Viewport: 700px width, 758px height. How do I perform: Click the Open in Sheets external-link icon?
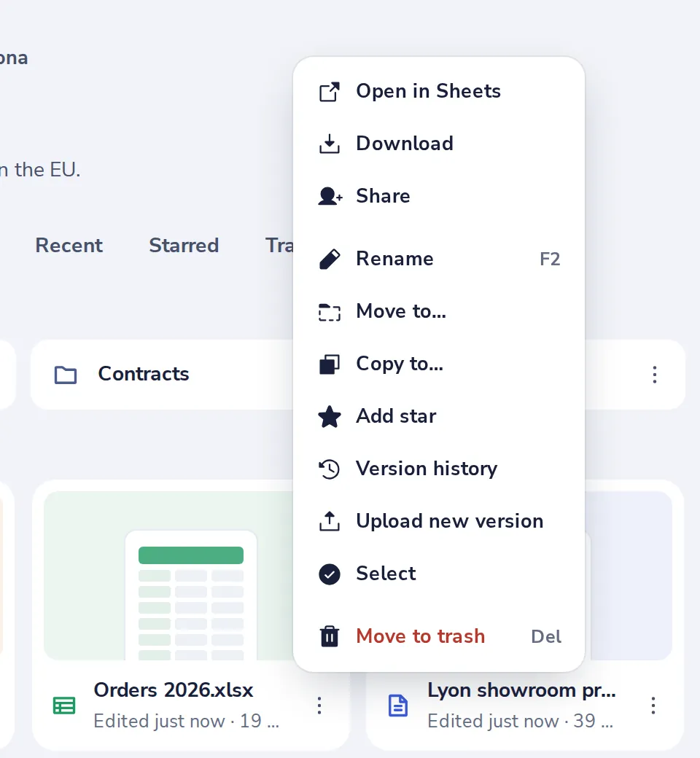click(x=330, y=92)
